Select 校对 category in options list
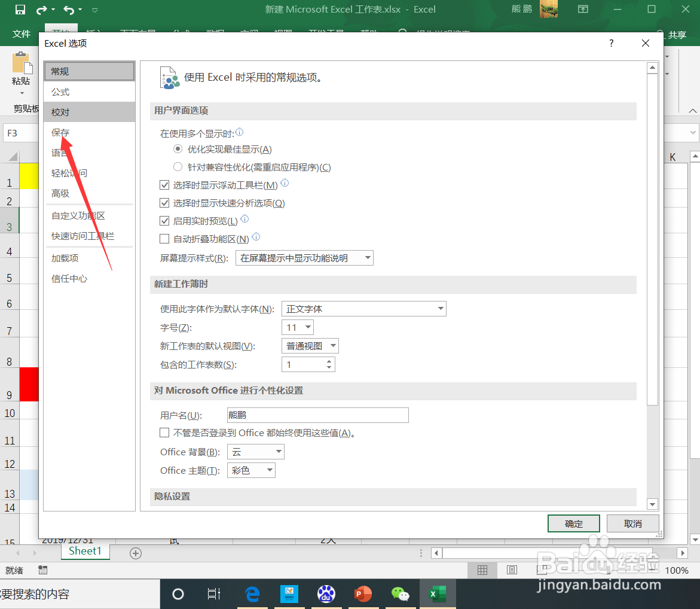700x609 pixels. 89,112
